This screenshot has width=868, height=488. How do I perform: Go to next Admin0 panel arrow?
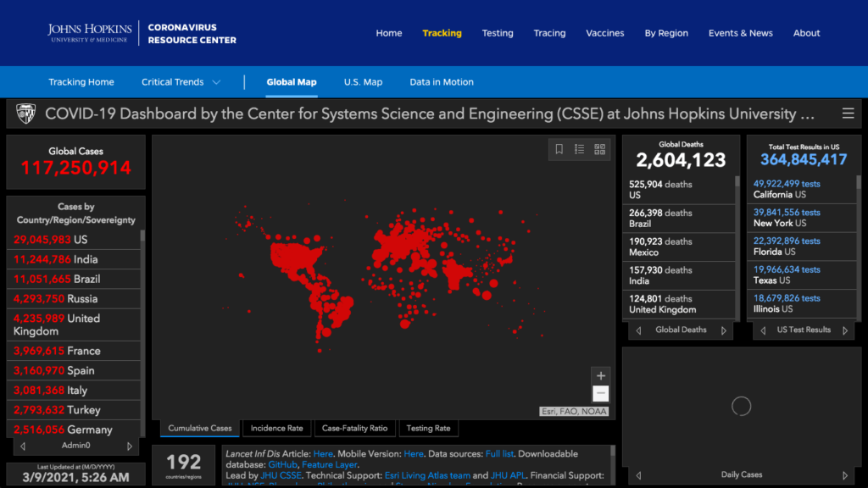coord(130,446)
